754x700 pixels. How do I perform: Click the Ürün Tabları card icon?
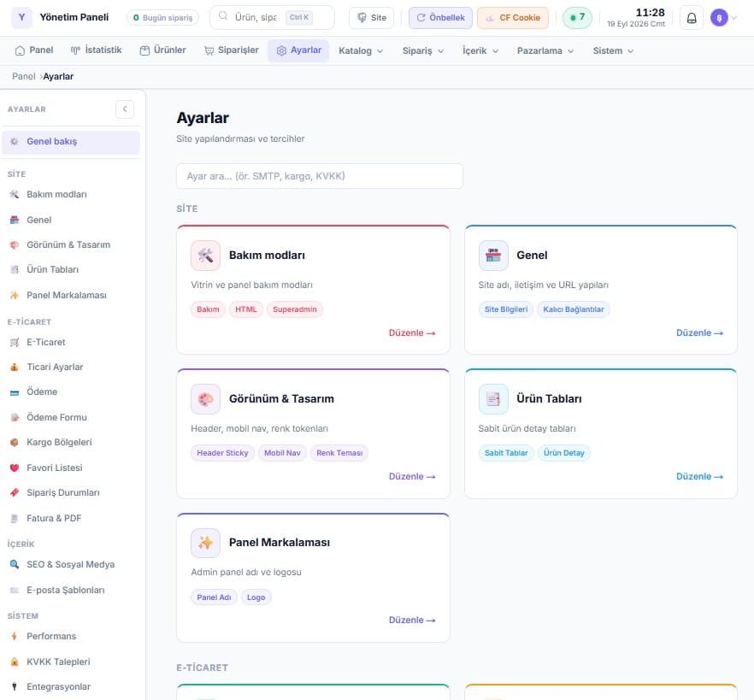point(493,399)
